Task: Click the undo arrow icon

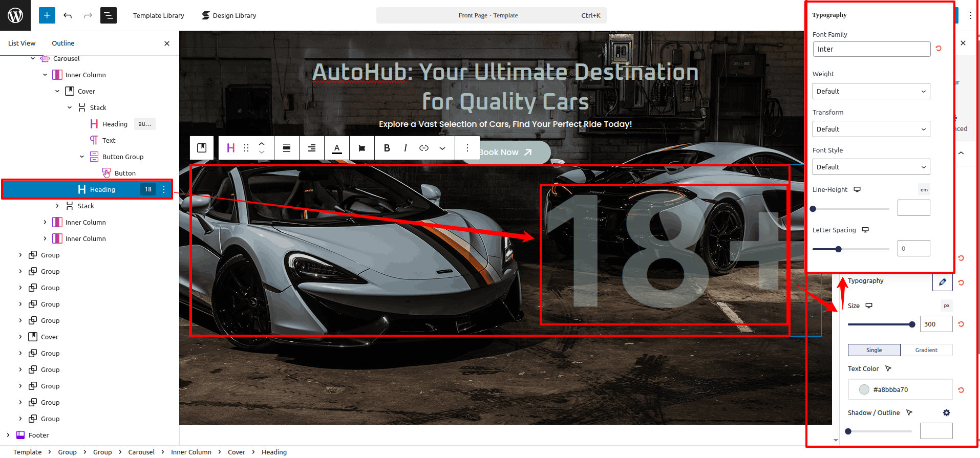Action: click(x=68, y=15)
